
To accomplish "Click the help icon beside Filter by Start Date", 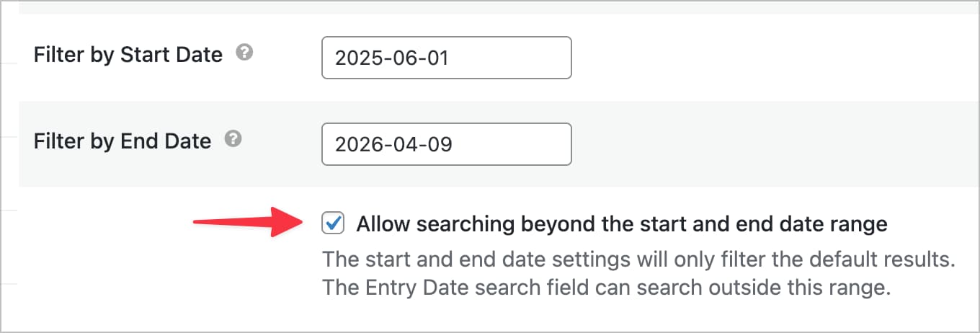I will [x=245, y=53].
